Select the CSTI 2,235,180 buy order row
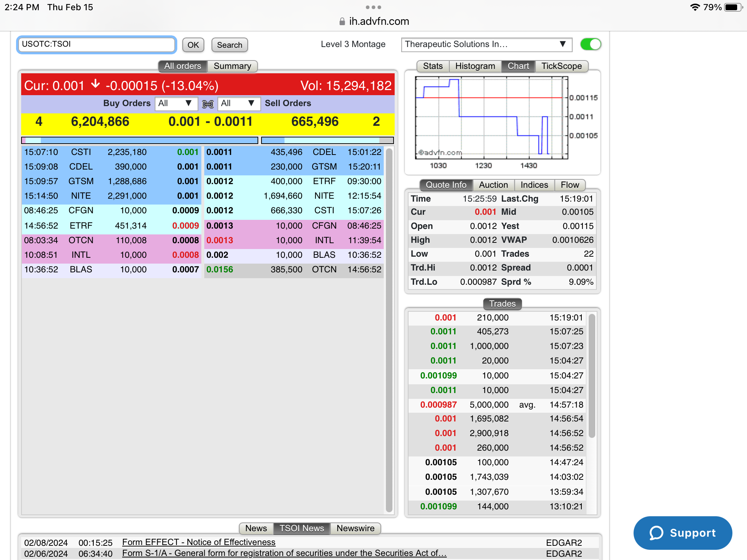Screen dimensions: 747x560 click(x=111, y=152)
